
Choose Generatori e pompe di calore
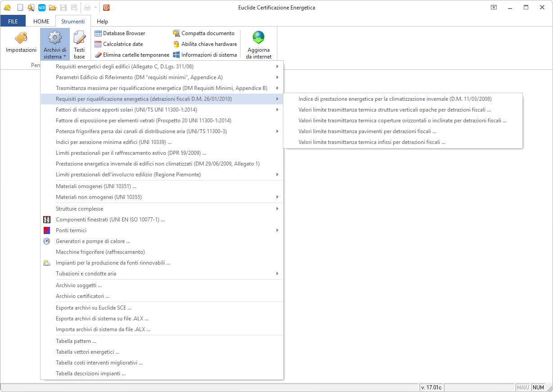pyautogui.click(x=93, y=241)
